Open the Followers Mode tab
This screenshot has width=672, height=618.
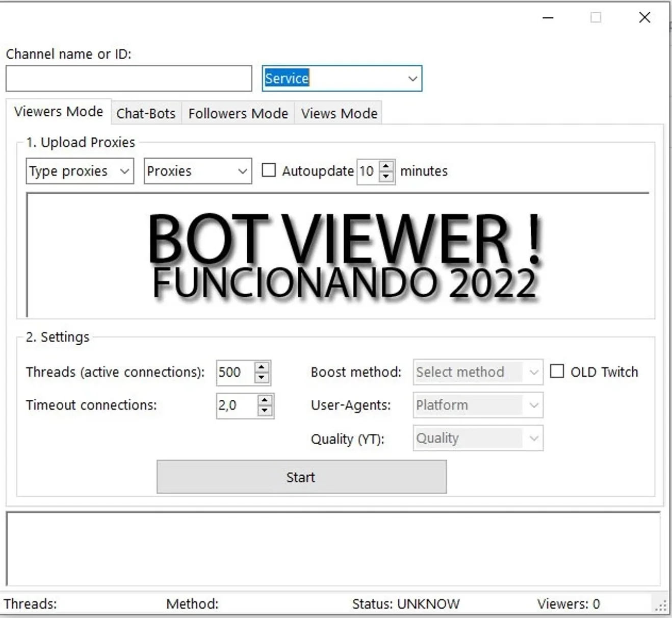point(238,113)
